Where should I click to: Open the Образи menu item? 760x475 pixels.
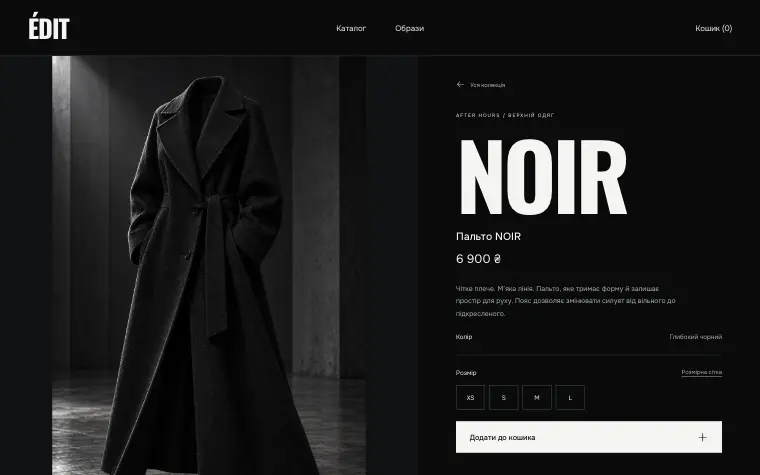coord(410,28)
